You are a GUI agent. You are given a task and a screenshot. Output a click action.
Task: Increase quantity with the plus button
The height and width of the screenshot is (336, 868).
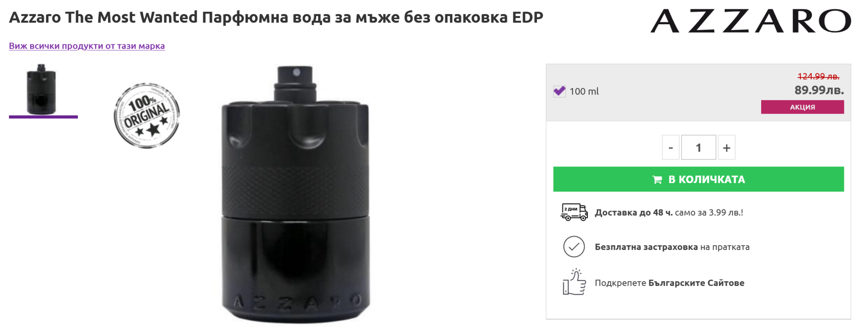(726, 147)
